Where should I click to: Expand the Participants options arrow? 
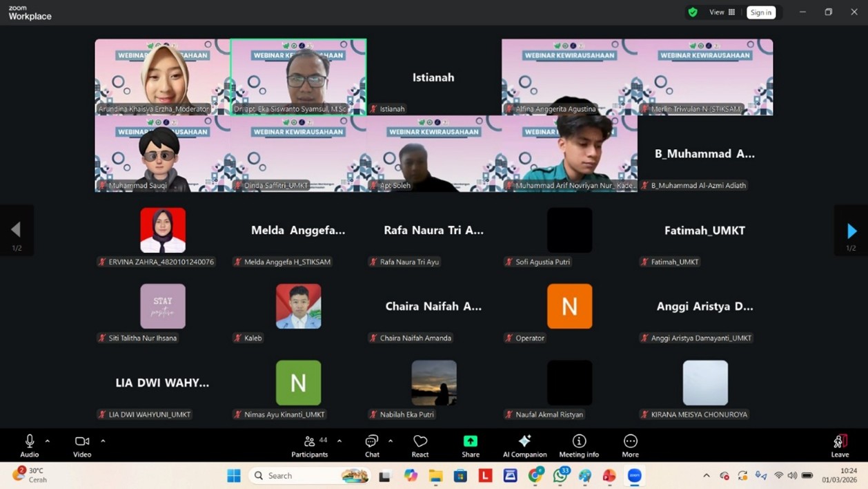point(339,441)
